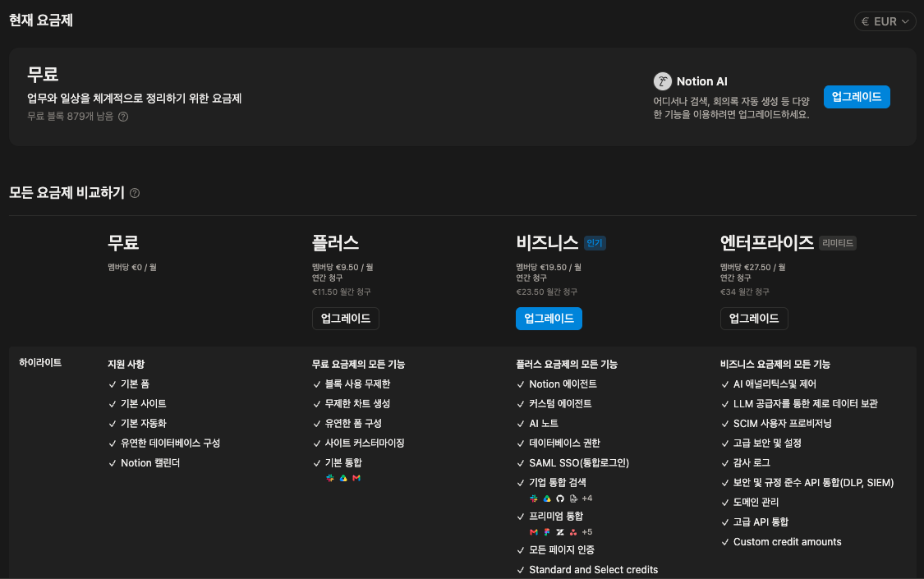Image resolution: width=924 pixels, height=579 pixels.
Task: Click 업그레이드 button under 엔터프라이즈 plan
Action: tap(754, 319)
